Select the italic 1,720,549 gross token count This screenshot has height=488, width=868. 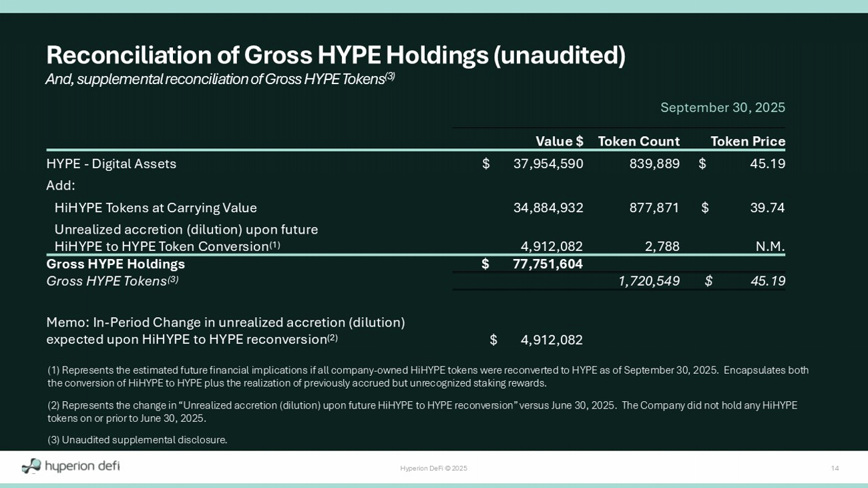pyautogui.click(x=648, y=281)
